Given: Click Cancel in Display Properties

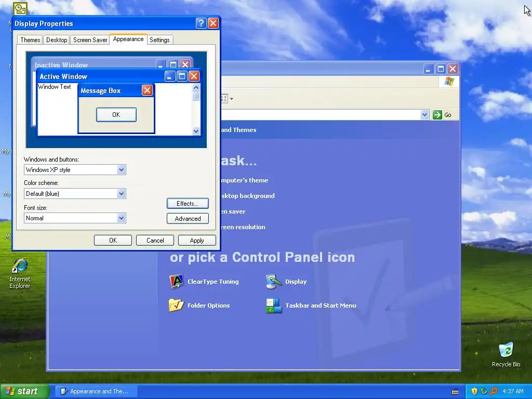Looking at the screenshot, I should (x=155, y=240).
